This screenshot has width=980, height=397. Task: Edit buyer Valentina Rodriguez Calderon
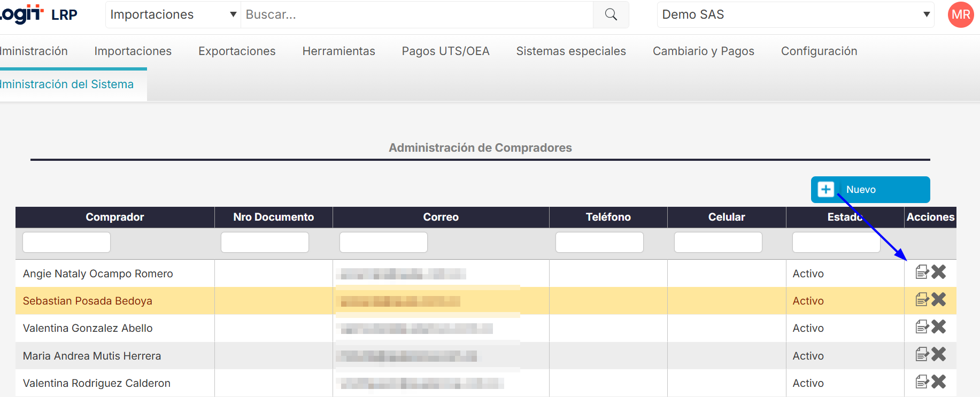(x=922, y=382)
